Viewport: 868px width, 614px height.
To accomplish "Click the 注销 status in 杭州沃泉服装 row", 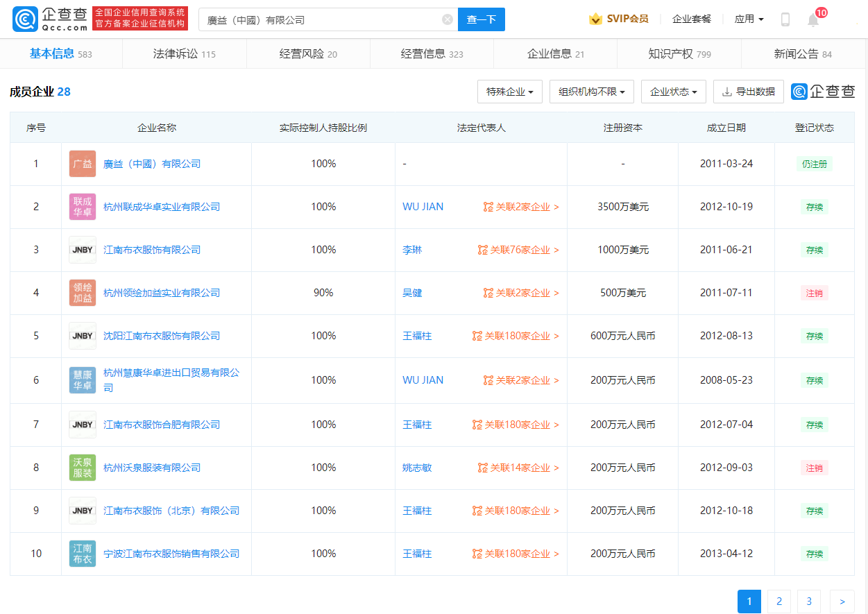I will [x=815, y=468].
